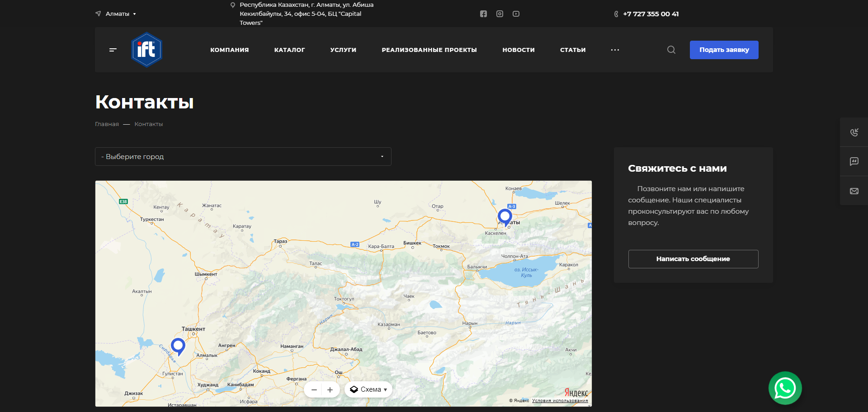Click the map pin icon before the address
The image size is (868, 412).
point(233,5)
